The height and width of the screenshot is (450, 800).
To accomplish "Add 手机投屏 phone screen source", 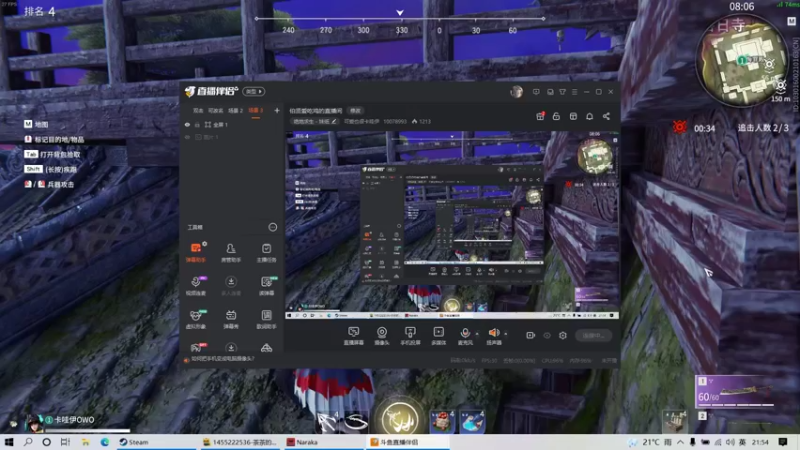I will click(410, 336).
